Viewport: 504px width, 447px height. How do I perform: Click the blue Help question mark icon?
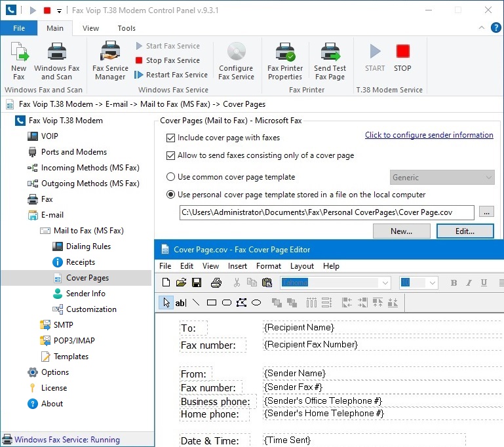[x=496, y=28]
